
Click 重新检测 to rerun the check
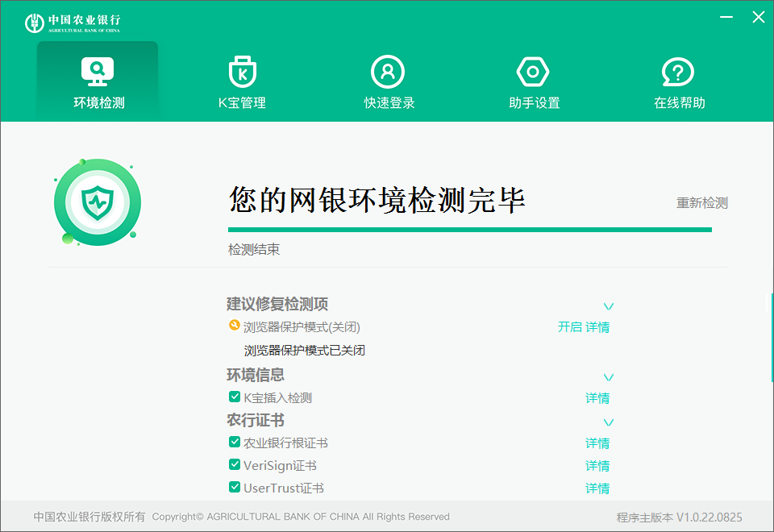tap(701, 203)
